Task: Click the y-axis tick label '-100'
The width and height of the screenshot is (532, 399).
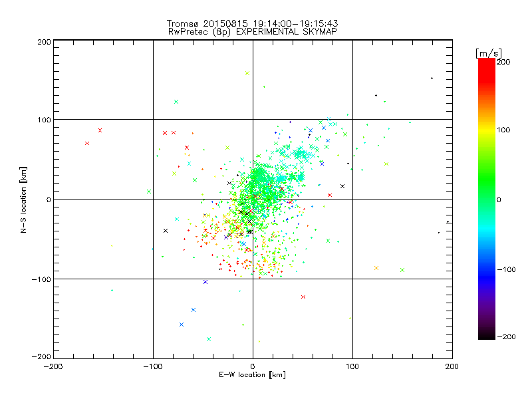Action: pos(41,279)
